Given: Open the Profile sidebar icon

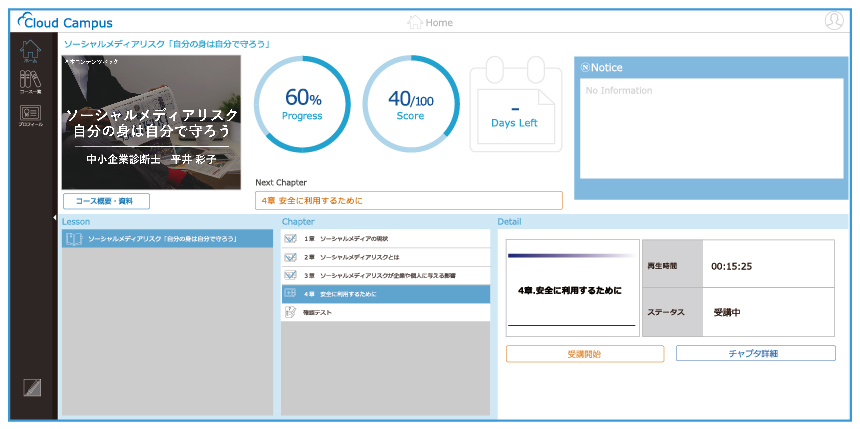Looking at the screenshot, I should [x=31, y=116].
